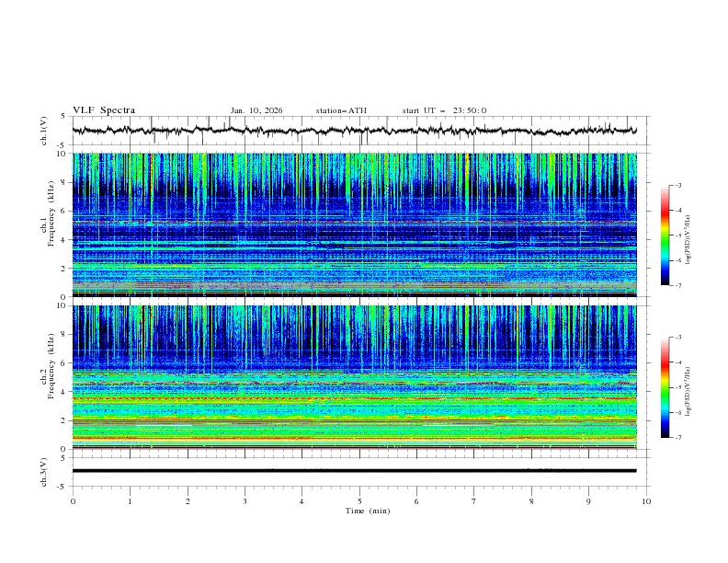Screen dimensions: 728x563
Task: Click the ch.1 'Frequency (kHz)' axis label
Action: pyautogui.click(x=51, y=212)
